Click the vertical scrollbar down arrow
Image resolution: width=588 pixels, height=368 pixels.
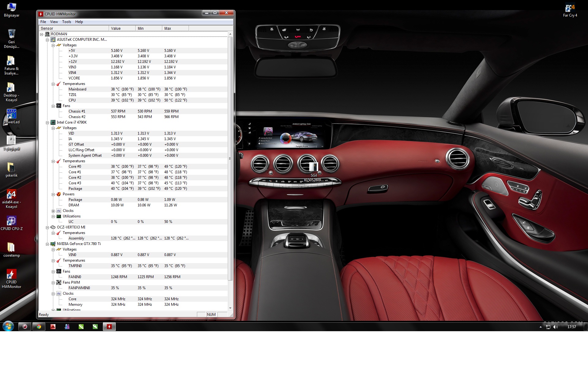[230, 308]
